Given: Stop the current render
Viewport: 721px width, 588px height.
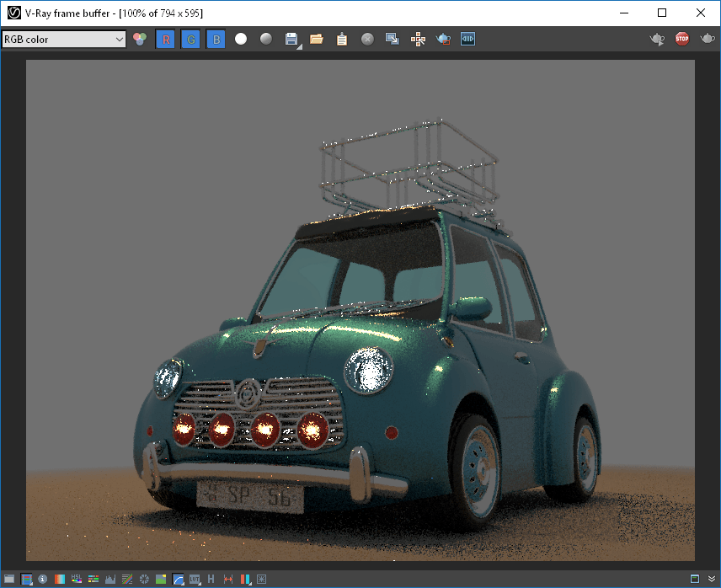Looking at the screenshot, I should pyautogui.click(x=681, y=38).
